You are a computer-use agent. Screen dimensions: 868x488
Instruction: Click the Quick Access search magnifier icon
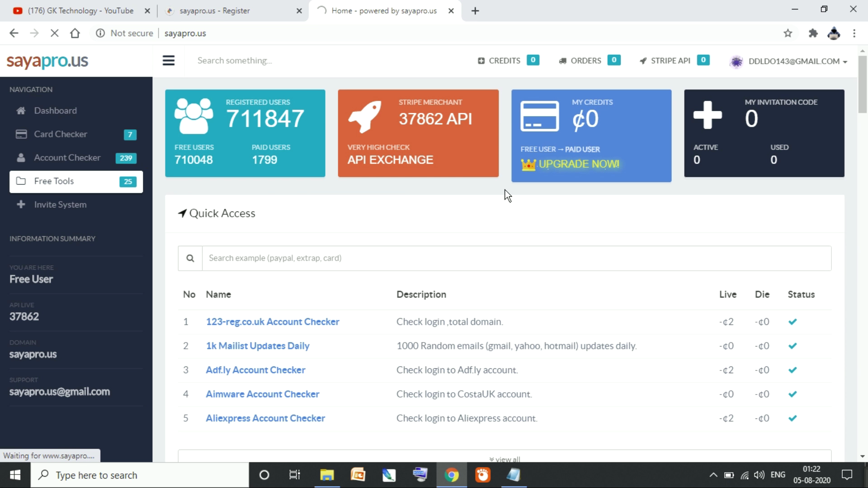(x=190, y=258)
